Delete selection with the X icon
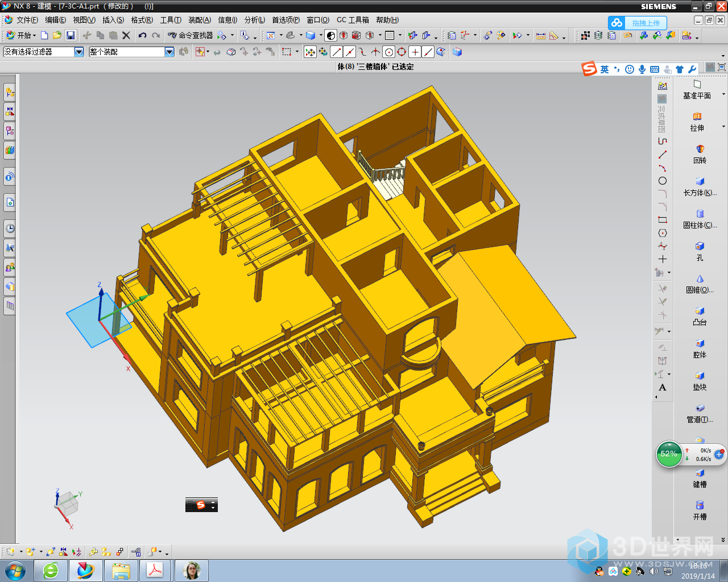The image size is (728, 582). point(126,35)
